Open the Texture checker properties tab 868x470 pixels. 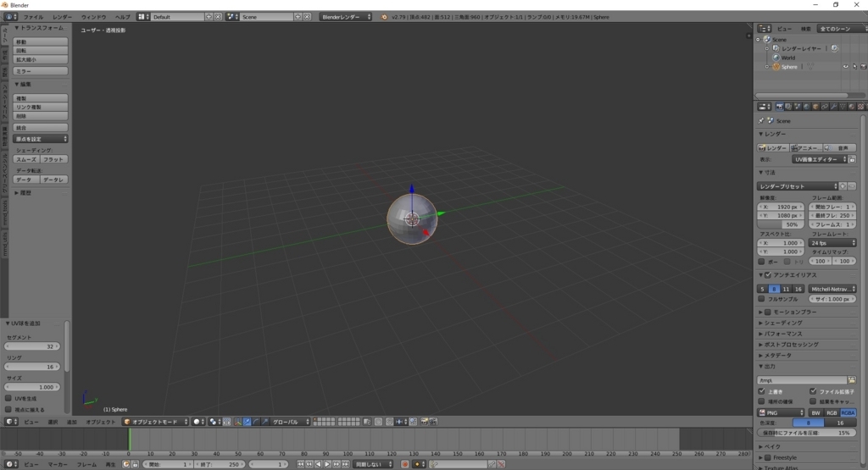[861, 106]
